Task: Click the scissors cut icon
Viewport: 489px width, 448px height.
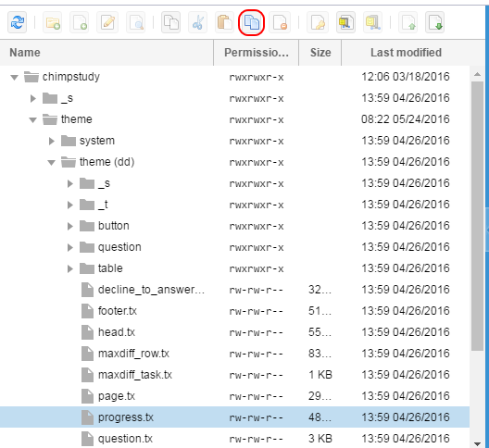Action: (197, 22)
